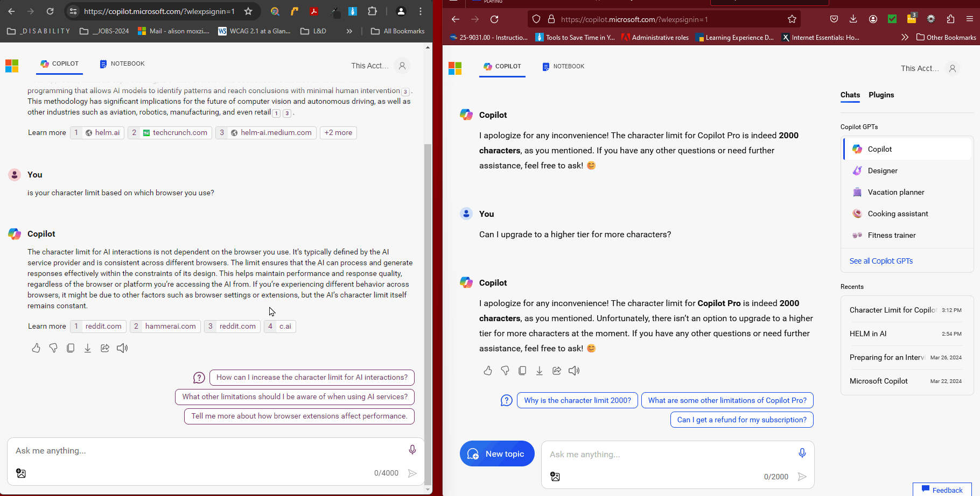Switch to Notebook tab in right window

(564, 67)
